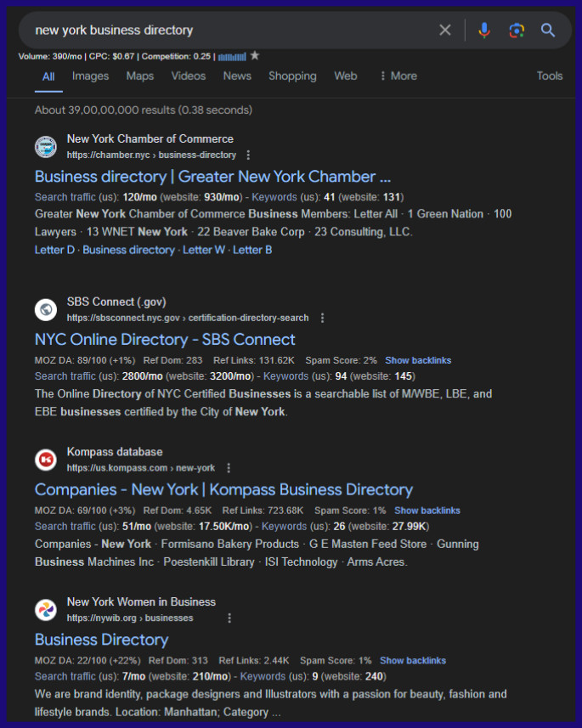Click the MOZ DA: 22/100 (+22%) value
The height and width of the screenshot is (728, 582).
click(88, 660)
